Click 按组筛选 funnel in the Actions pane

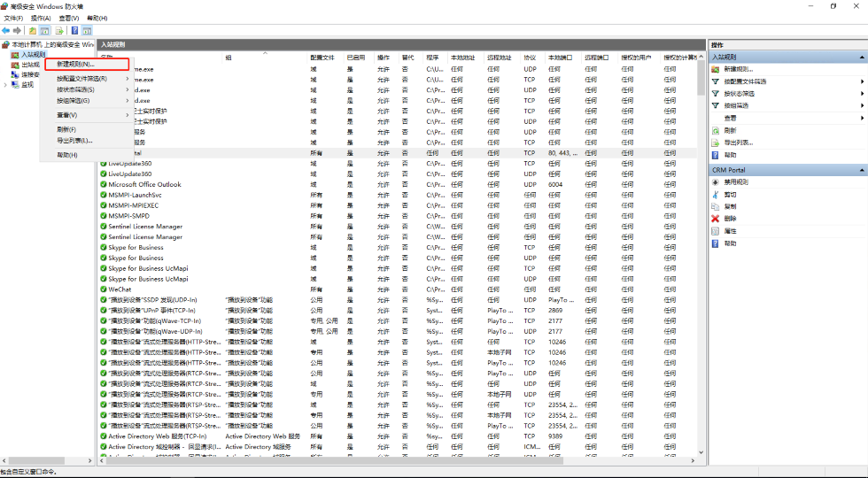[x=716, y=105]
